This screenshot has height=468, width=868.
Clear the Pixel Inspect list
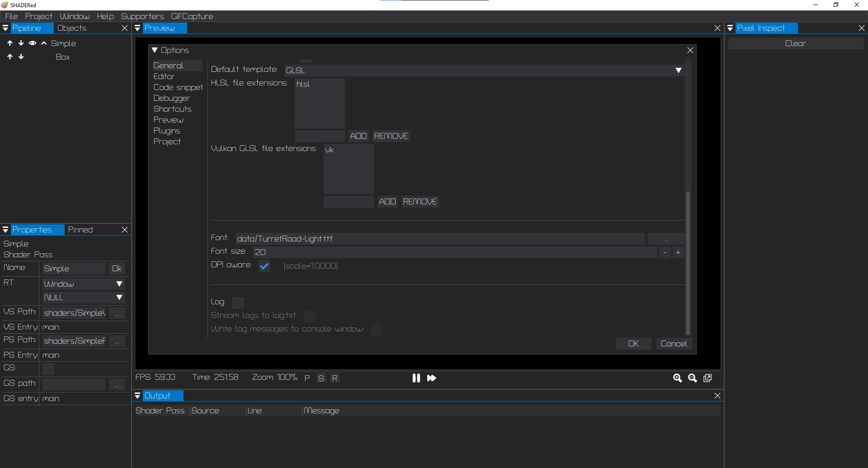[796, 43]
